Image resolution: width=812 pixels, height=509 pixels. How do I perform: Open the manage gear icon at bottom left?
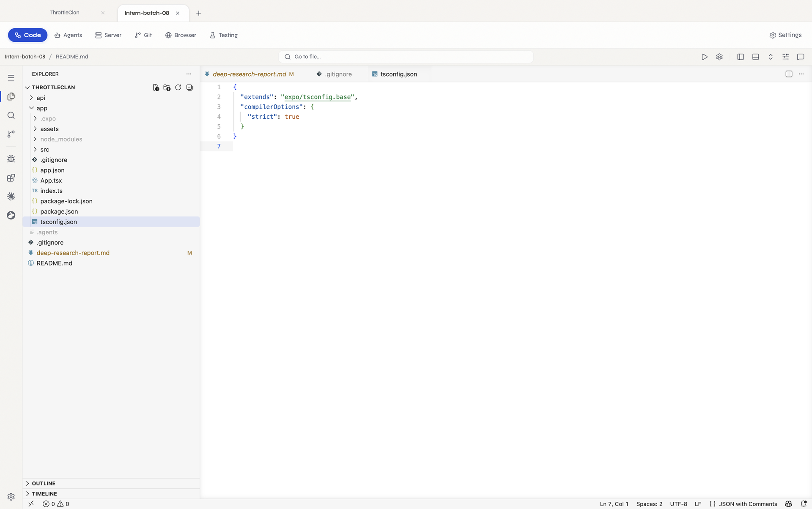click(x=11, y=497)
